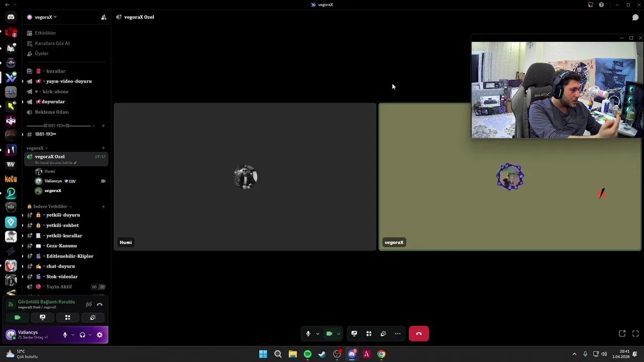Toggle noise suppression in voice panel
Viewport: 644px width, 362px height.
[89, 304]
